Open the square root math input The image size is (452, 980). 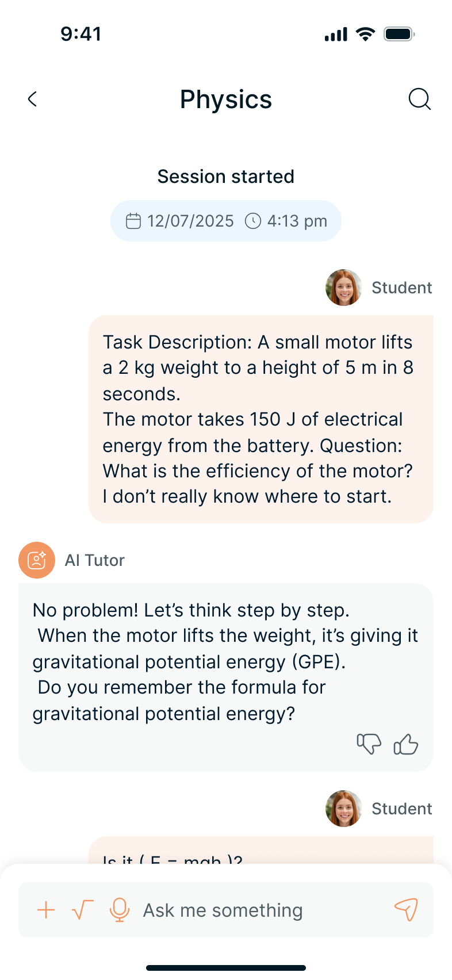point(82,910)
